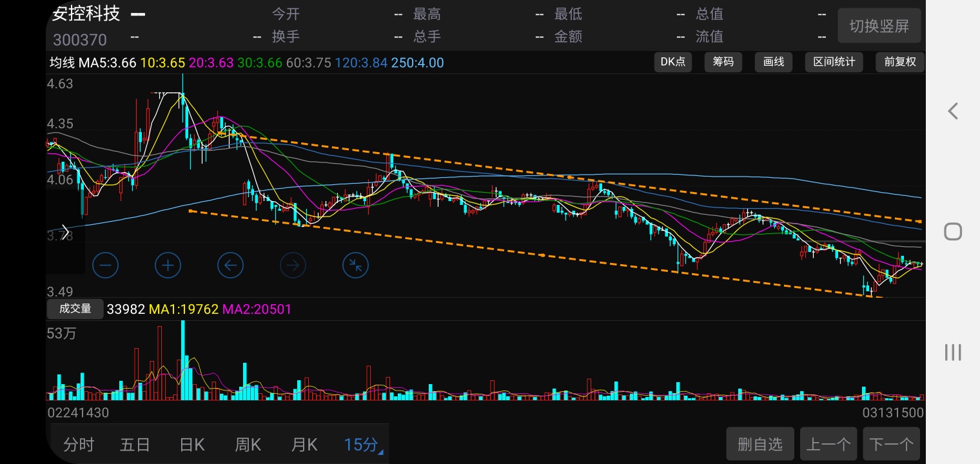Change the 成交量 indicator selector
Viewport: 980px width, 464px height.
point(75,309)
